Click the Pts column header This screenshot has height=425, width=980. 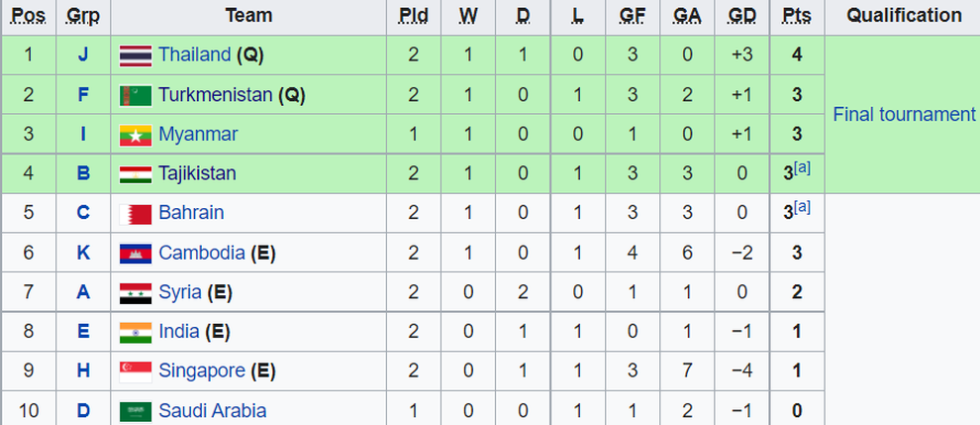[797, 16]
